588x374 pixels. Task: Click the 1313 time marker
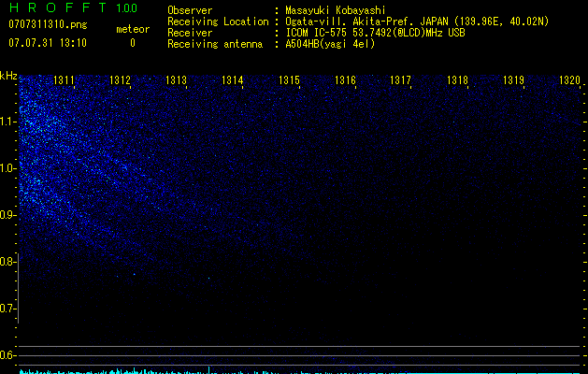click(177, 80)
